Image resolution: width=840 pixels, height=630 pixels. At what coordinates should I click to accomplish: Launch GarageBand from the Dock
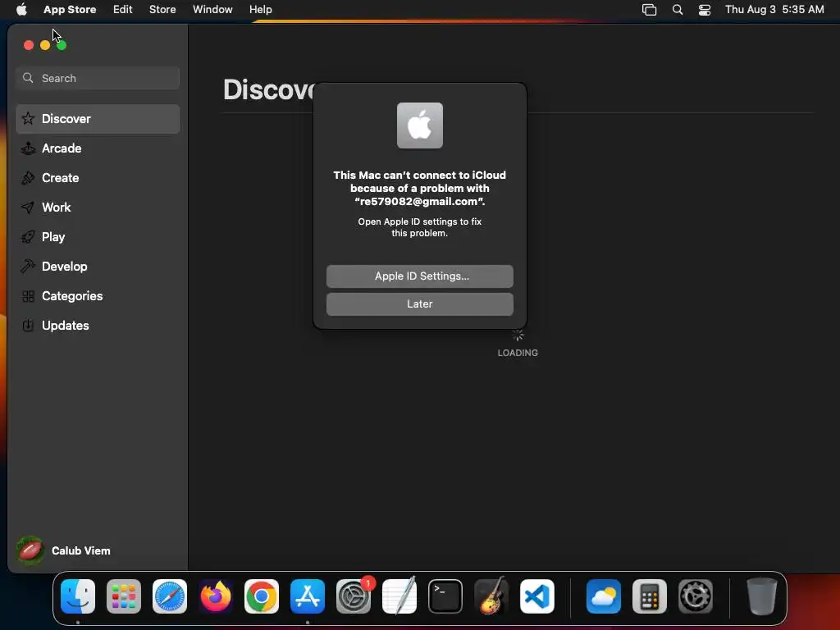coord(491,596)
